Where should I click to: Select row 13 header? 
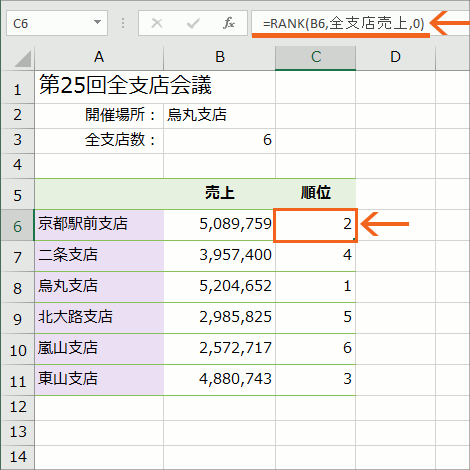click(17, 433)
